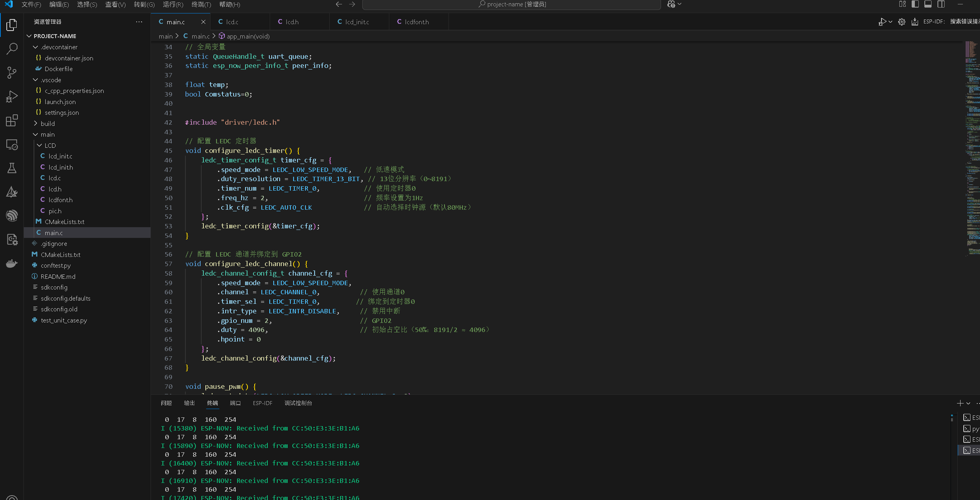Image resolution: width=980 pixels, height=500 pixels.
Task: Click the customize layout icon
Action: pyautogui.click(x=903, y=4)
